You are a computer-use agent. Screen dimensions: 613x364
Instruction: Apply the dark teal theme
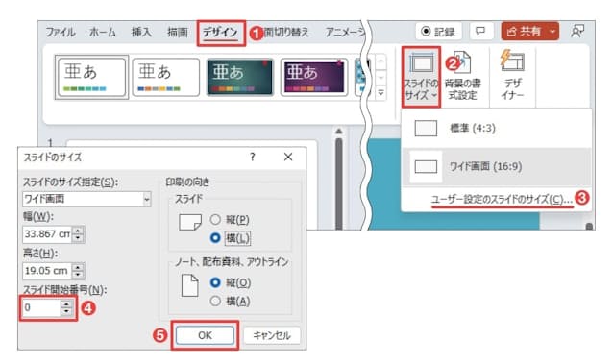(x=239, y=77)
